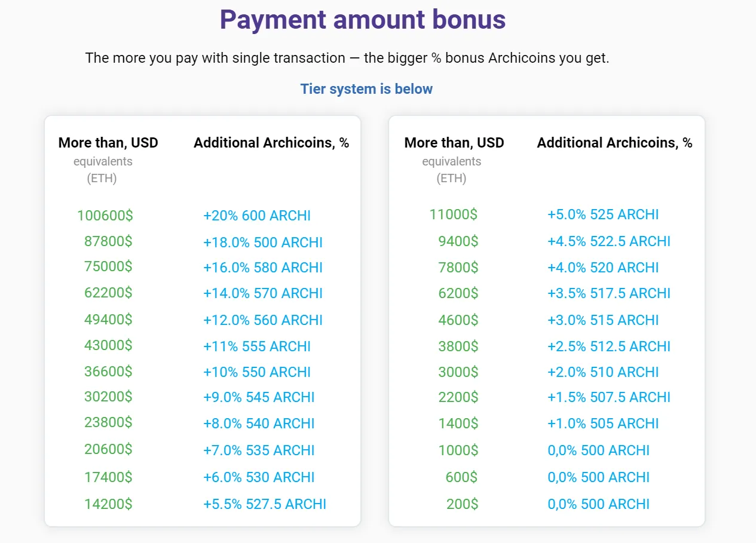Select the 49400$ tier row amount
This screenshot has width=756, height=543.
[x=108, y=320]
